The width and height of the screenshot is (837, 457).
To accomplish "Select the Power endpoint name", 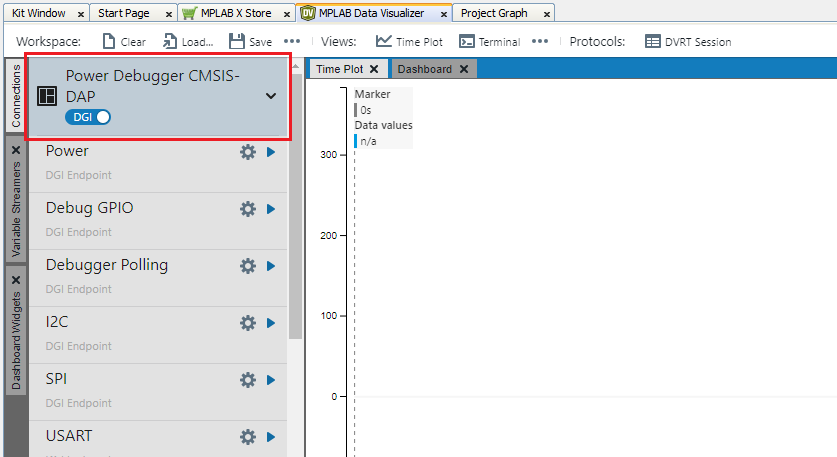I will [67, 151].
